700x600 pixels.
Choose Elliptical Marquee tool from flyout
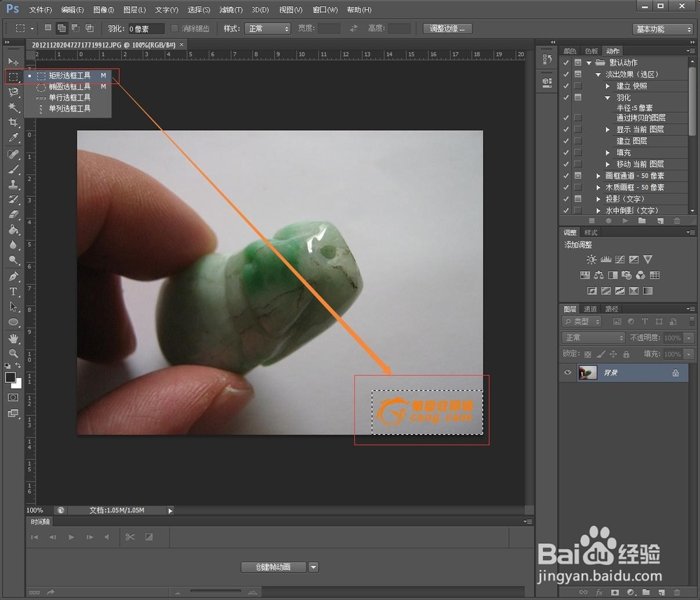click(x=68, y=87)
